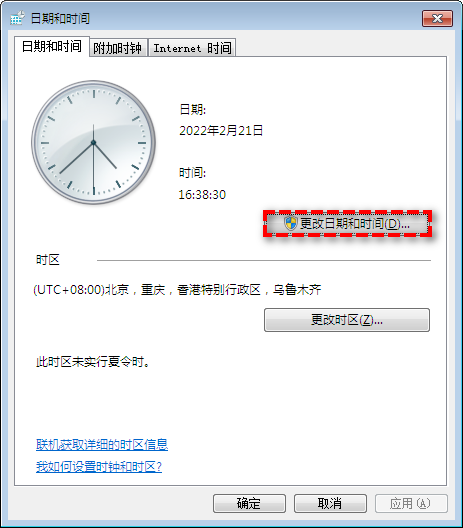Switch to the 附加时钟 tab
This screenshot has height=528, width=463.
point(118,48)
